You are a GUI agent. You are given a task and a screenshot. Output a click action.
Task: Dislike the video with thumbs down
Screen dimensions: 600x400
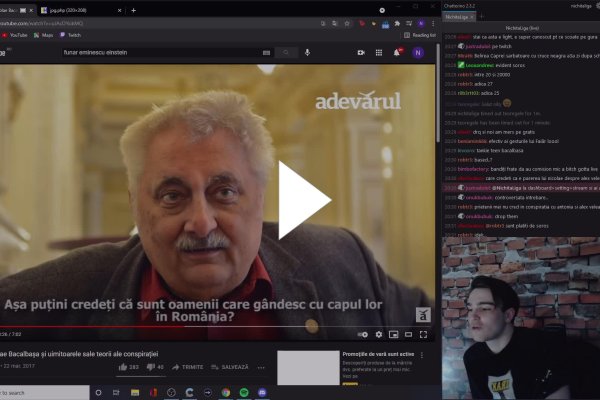tap(151, 367)
